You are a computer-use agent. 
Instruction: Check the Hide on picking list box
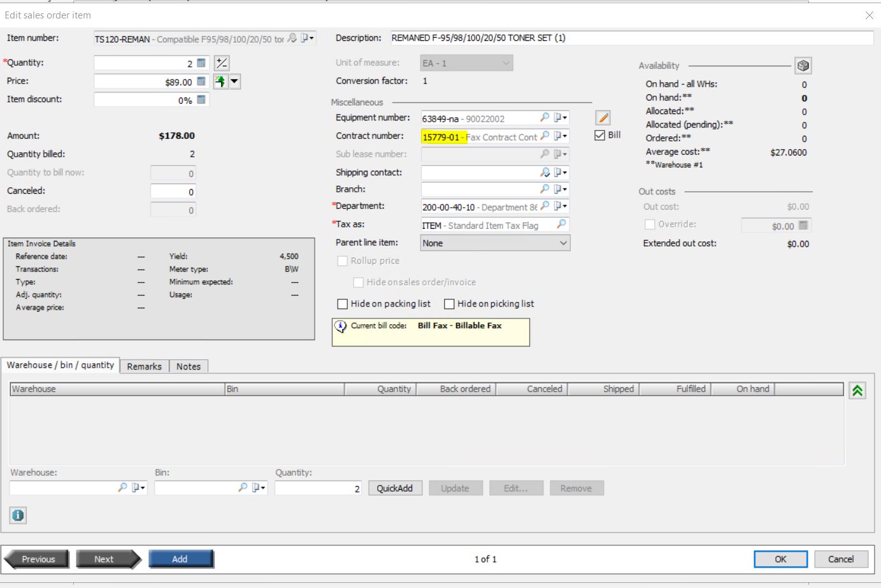[x=448, y=304]
